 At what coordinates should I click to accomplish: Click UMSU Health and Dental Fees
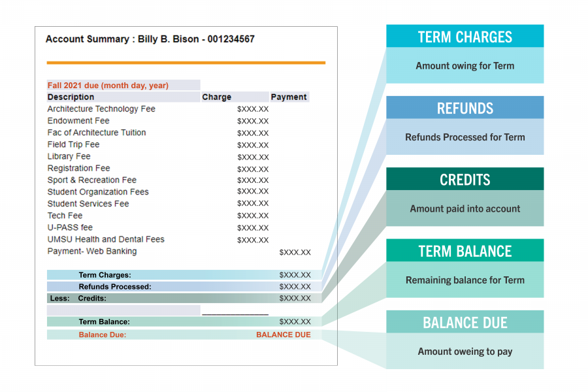[x=106, y=239]
